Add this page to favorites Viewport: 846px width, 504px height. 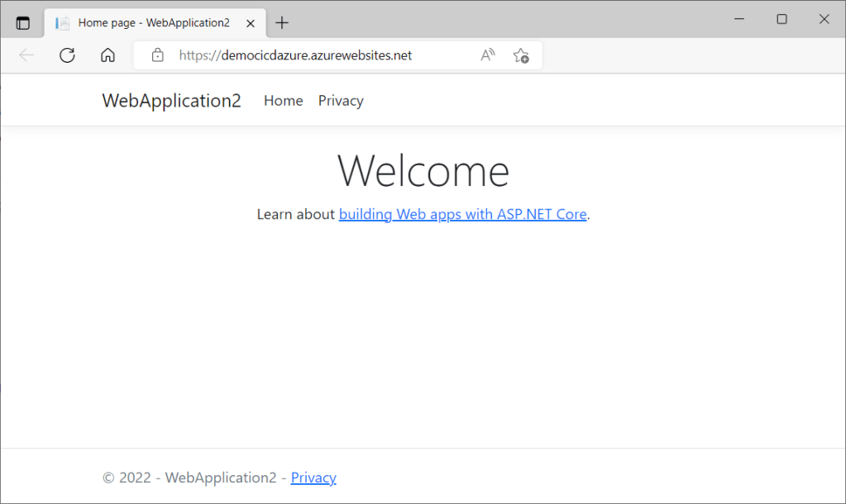point(520,55)
